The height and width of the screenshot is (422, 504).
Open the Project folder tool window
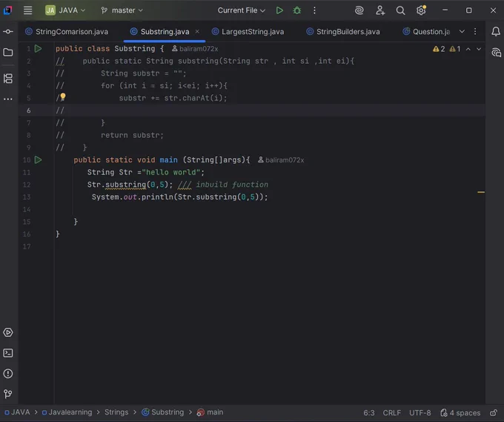[x=8, y=52]
